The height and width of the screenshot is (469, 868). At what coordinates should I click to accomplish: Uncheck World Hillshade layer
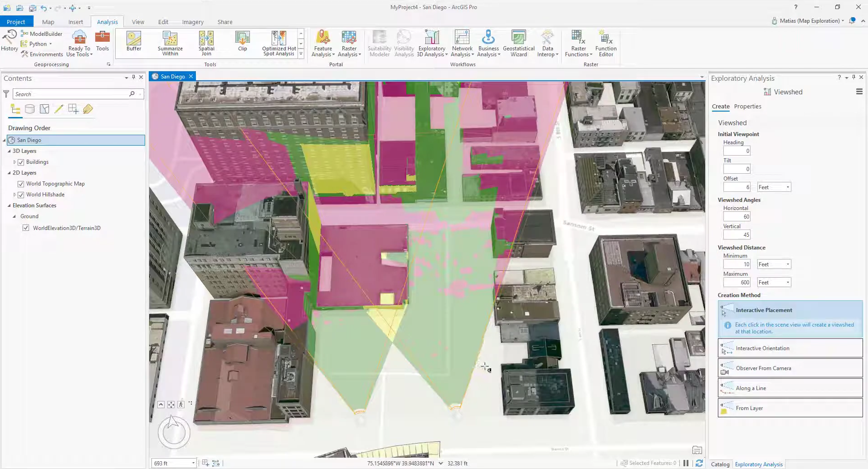point(21,195)
